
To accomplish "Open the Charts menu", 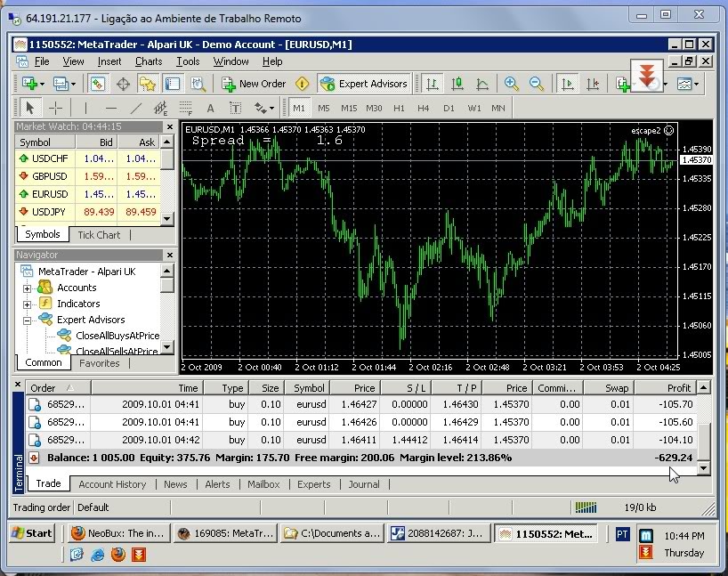I will click(149, 61).
